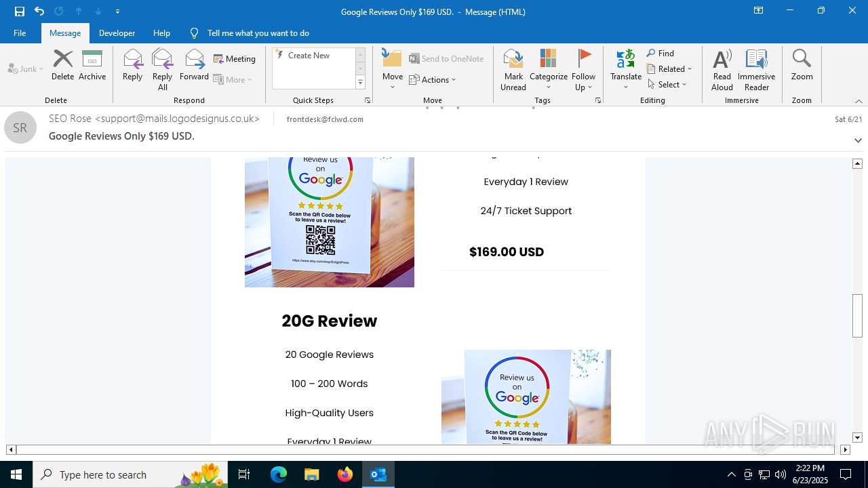Expand the message header details chevron

point(858,140)
